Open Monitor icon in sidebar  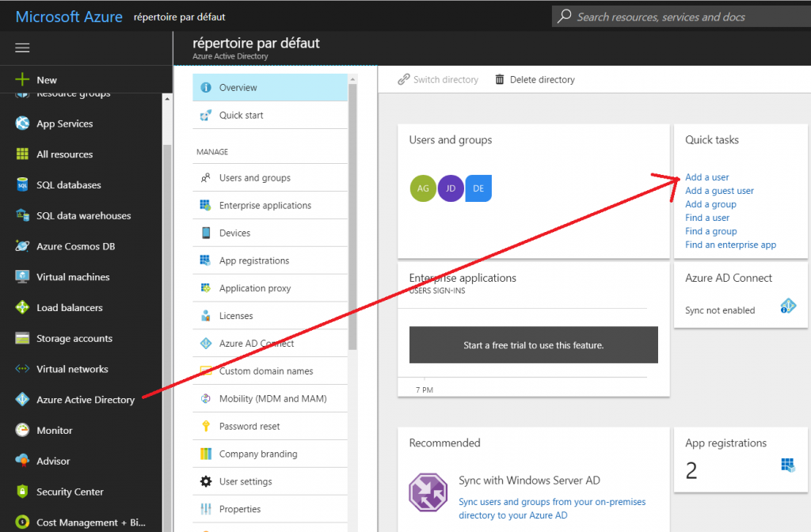pos(22,430)
